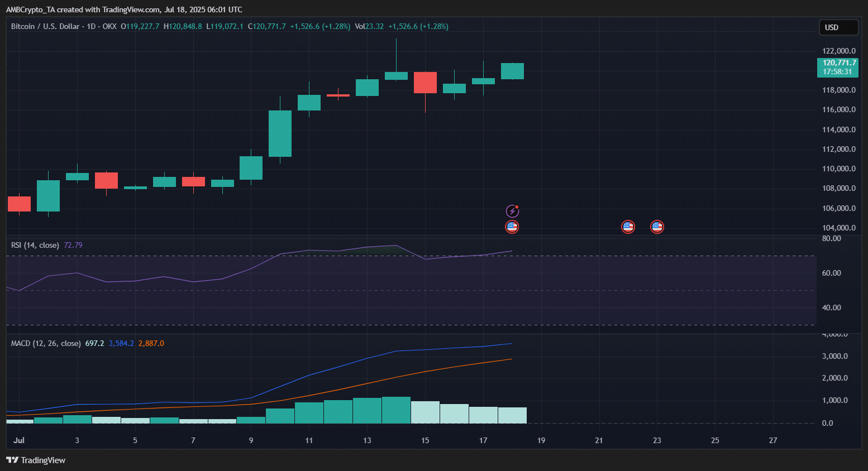Click US flag icon beneath the lightning icon

point(512,227)
